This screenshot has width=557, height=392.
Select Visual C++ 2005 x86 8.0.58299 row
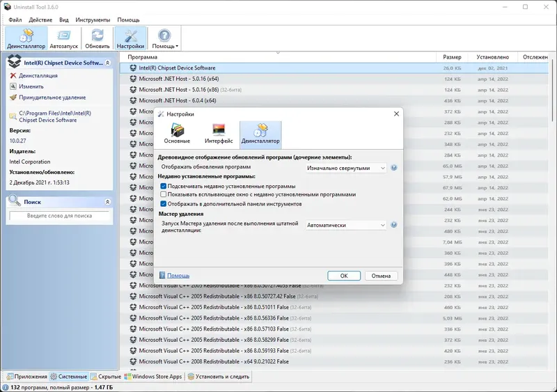point(334,340)
